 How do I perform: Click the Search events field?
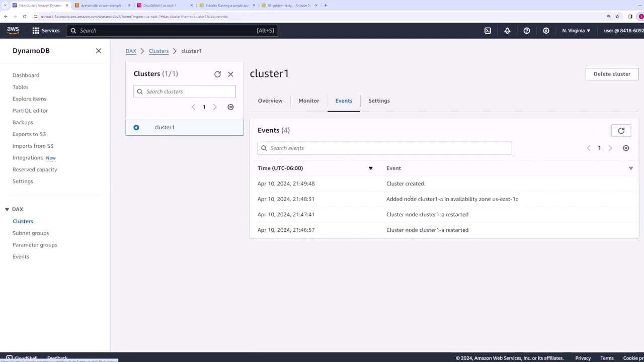[384, 148]
